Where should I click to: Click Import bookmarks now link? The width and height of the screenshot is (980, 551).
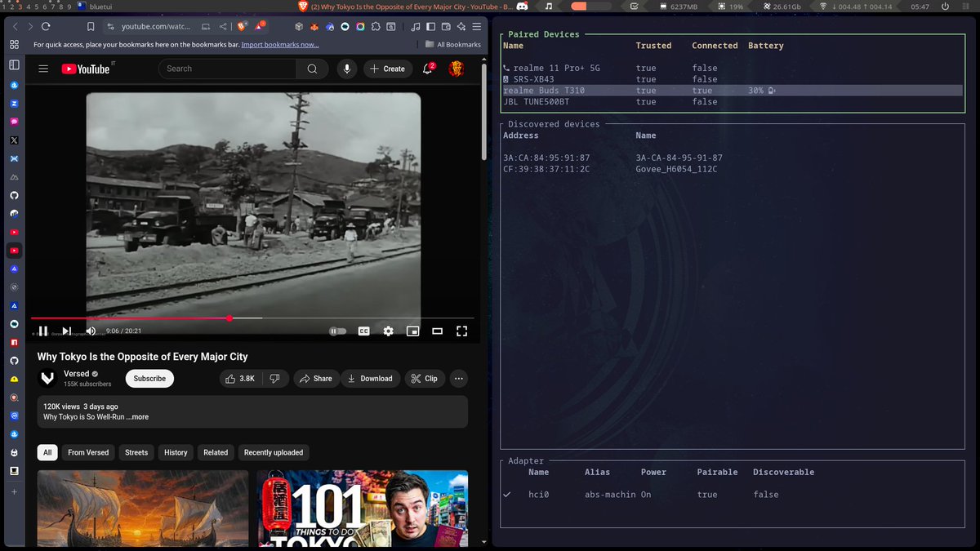click(x=280, y=45)
